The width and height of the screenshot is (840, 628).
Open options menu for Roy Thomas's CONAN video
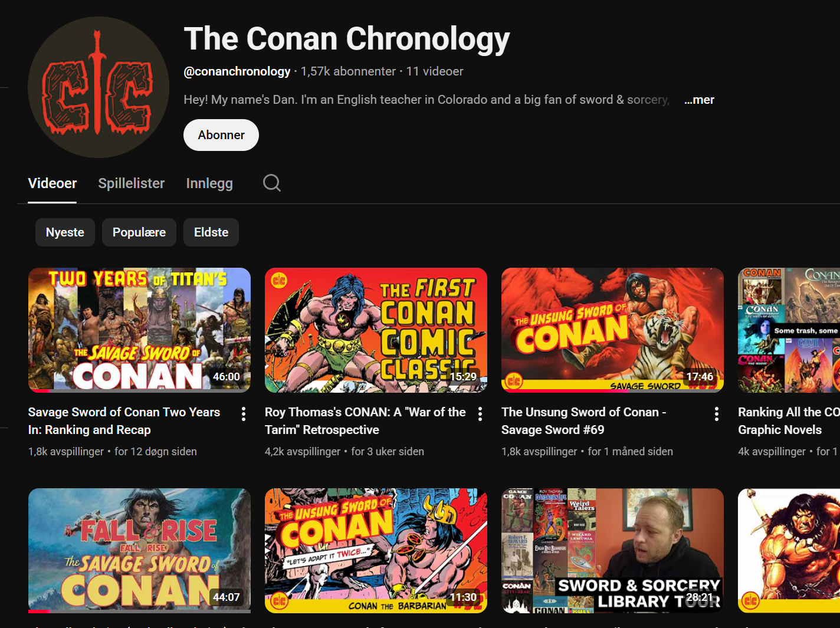(480, 414)
